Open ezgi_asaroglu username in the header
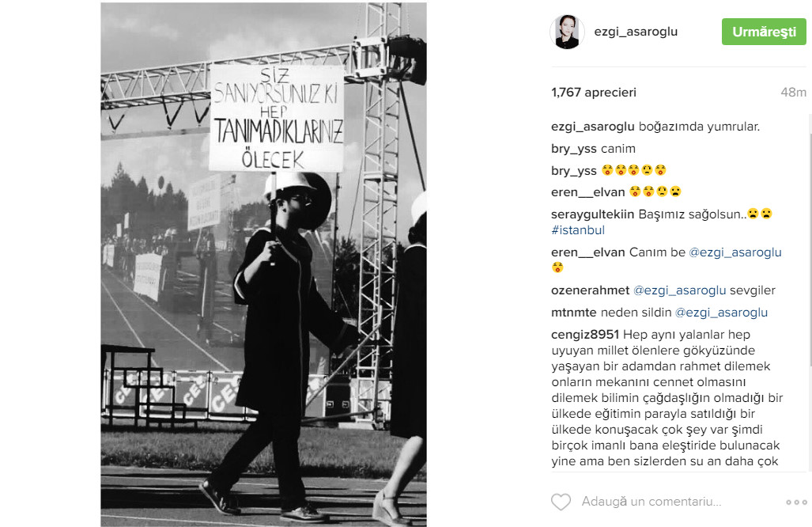The image size is (812, 527). point(636,32)
